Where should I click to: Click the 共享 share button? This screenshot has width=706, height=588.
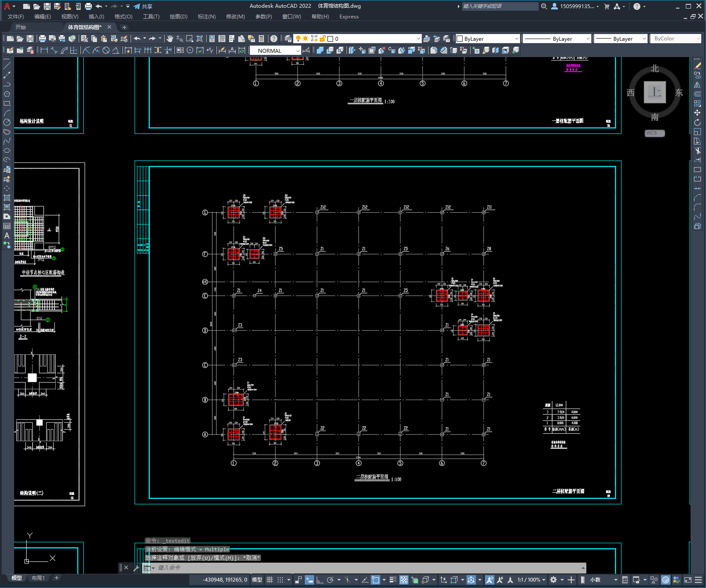143,6
